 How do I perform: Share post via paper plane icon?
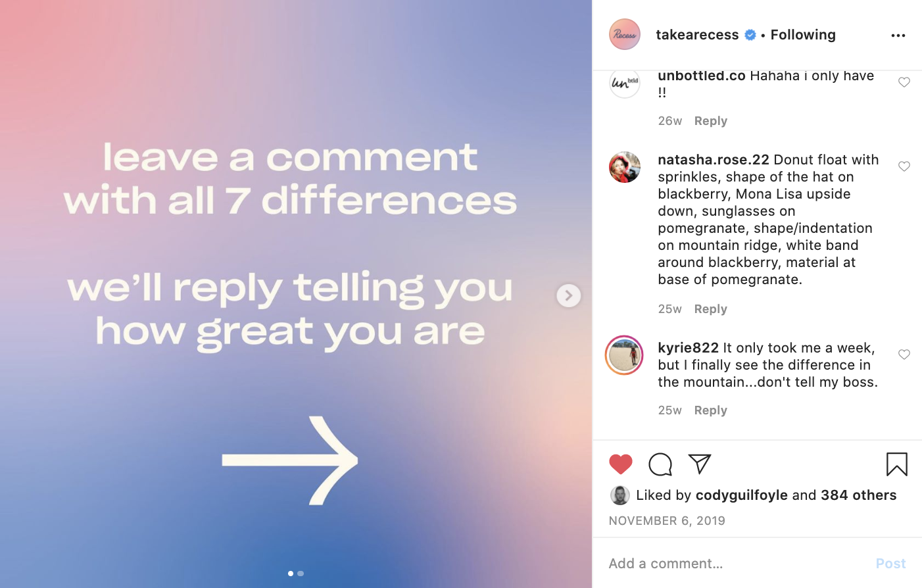click(700, 464)
